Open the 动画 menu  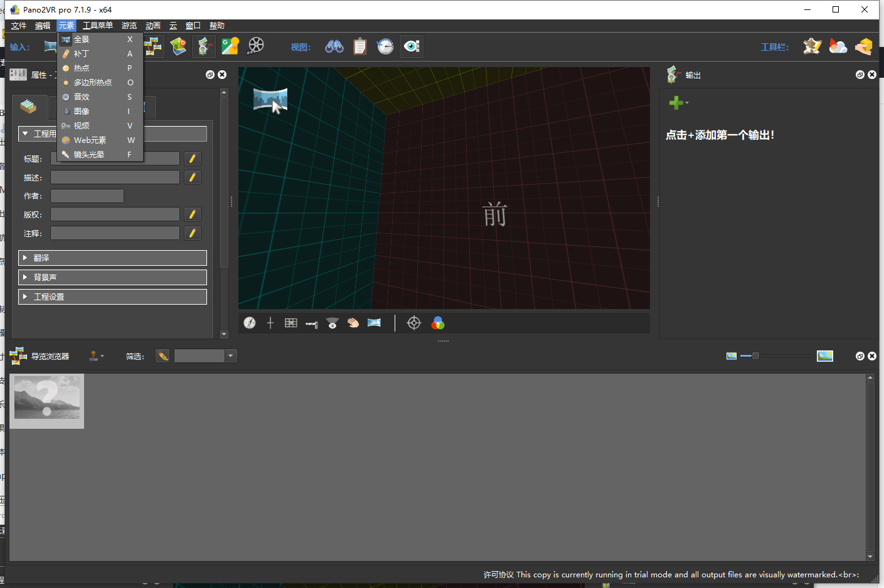[153, 26]
